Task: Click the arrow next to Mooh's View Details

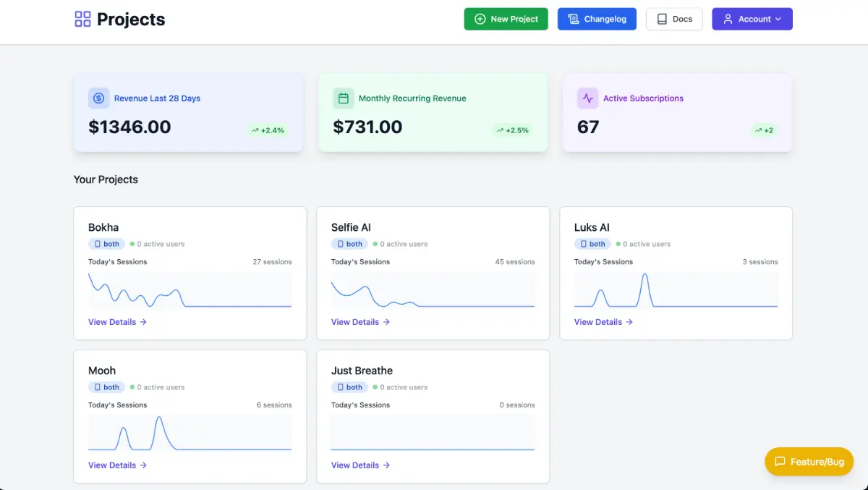Action: pyautogui.click(x=143, y=465)
